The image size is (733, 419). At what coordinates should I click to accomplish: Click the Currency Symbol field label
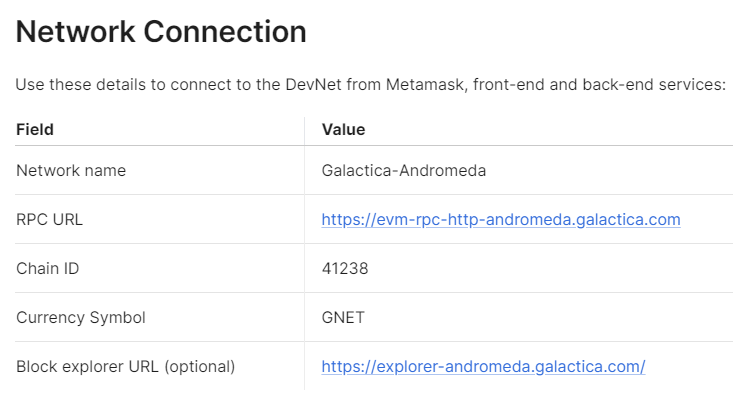[x=81, y=318]
